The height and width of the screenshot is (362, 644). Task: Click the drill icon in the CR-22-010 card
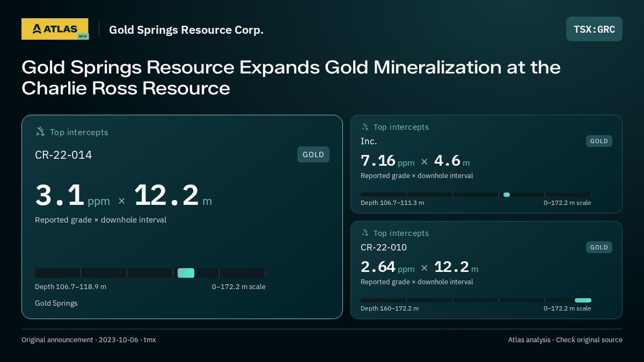point(365,233)
